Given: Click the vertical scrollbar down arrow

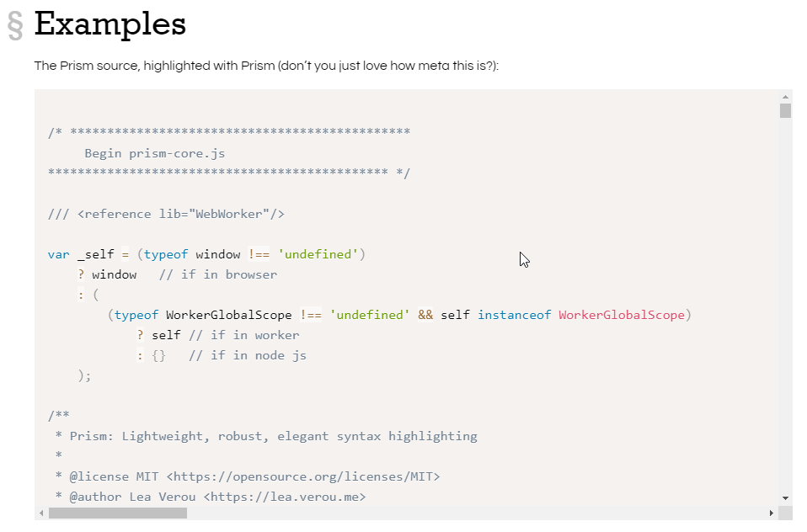Looking at the screenshot, I should (785, 497).
